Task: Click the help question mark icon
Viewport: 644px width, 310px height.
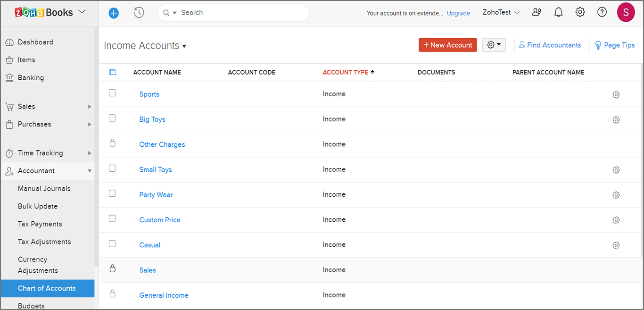Action: pos(602,13)
